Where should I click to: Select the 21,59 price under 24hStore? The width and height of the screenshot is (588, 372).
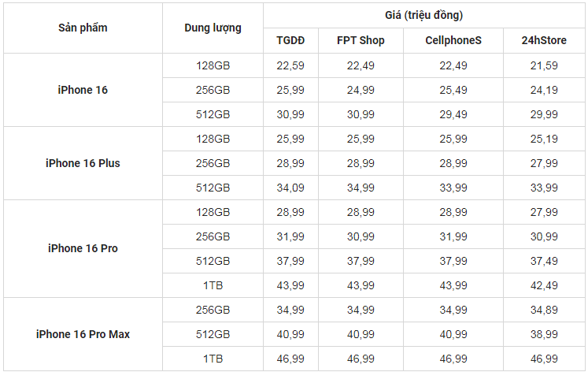(544, 65)
